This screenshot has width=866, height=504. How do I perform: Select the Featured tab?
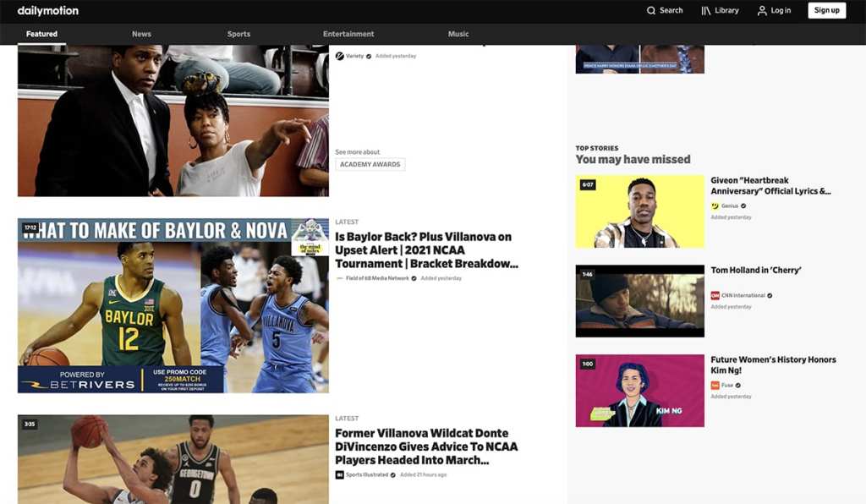pyautogui.click(x=41, y=34)
